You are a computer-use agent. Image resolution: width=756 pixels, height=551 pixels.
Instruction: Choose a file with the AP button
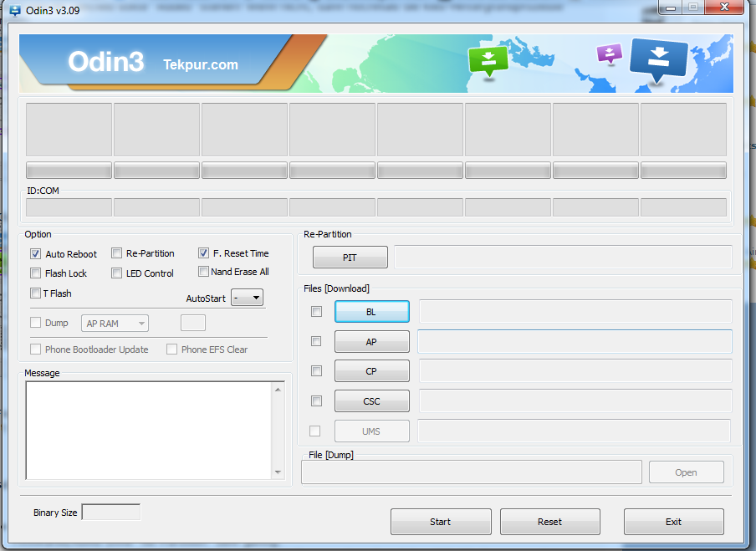[x=372, y=342]
